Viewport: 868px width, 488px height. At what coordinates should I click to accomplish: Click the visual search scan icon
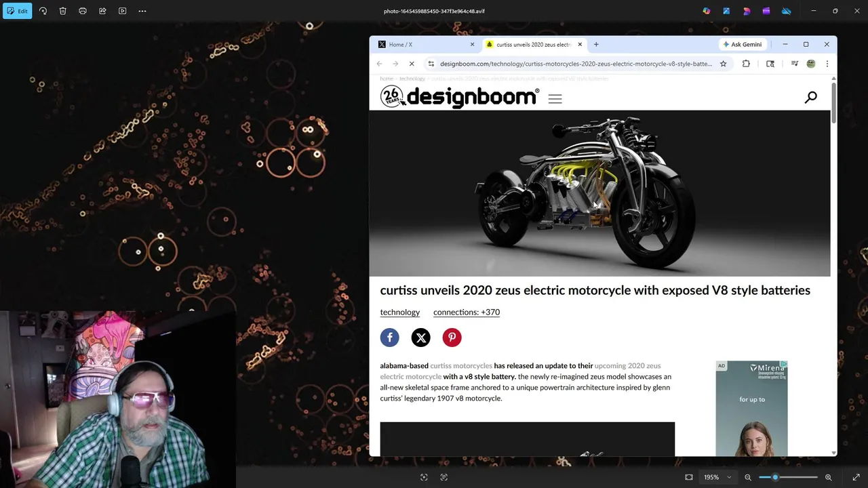(x=424, y=477)
